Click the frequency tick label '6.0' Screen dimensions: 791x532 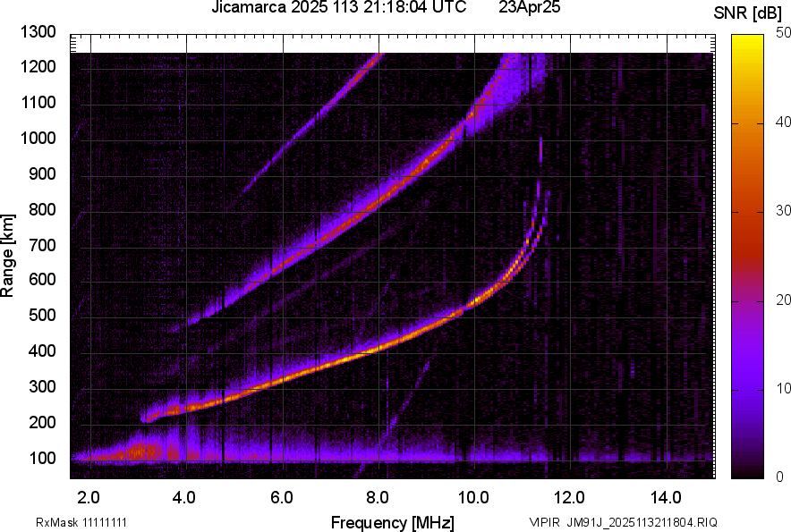[282, 498]
